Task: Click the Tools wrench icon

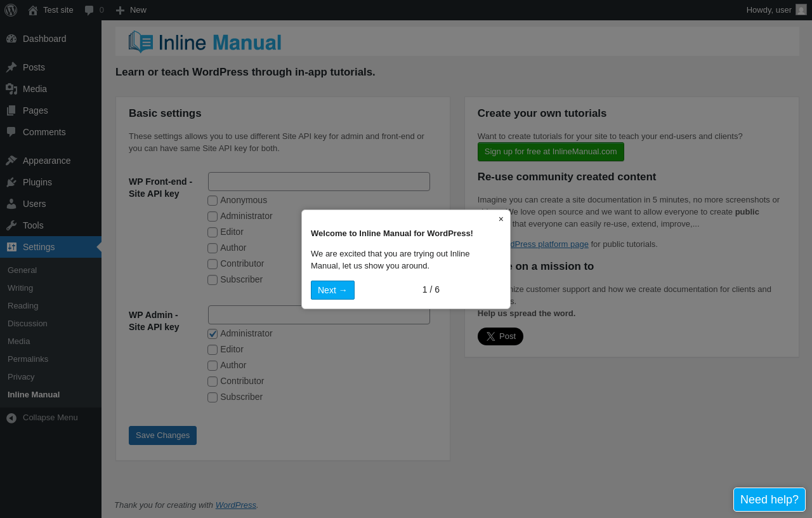Action: point(11,225)
